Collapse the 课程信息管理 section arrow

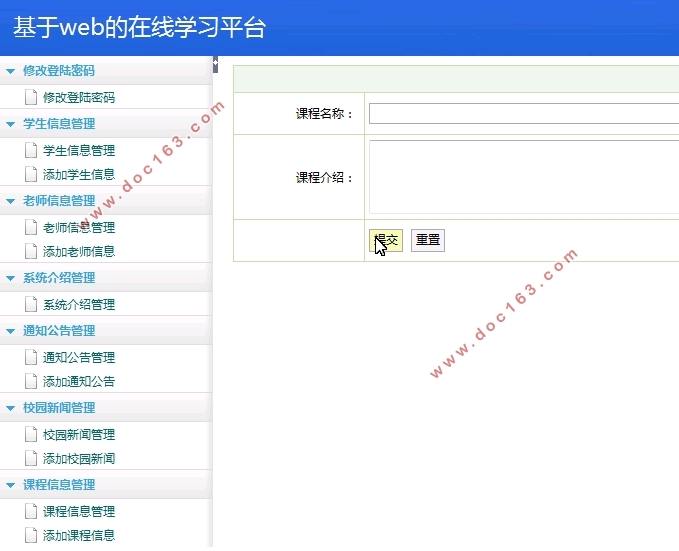pyautogui.click(x=10, y=485)
